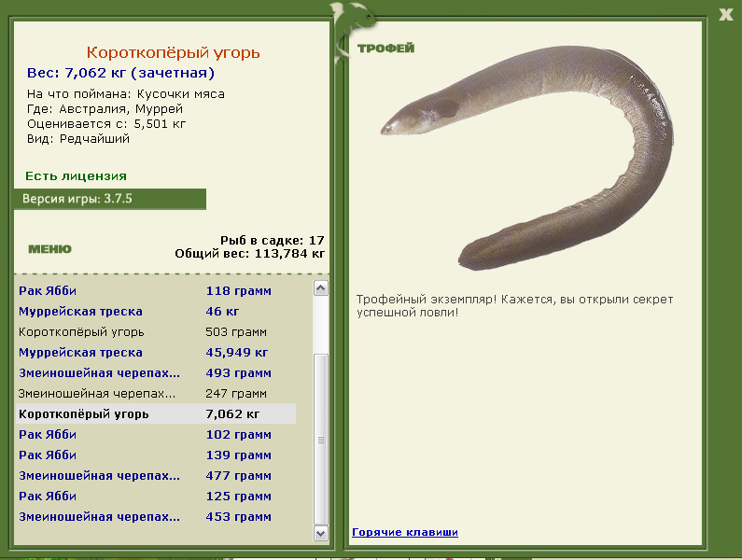Open the Горячие клавиши link
Viewport: 742px width, 560px height.
404,532
